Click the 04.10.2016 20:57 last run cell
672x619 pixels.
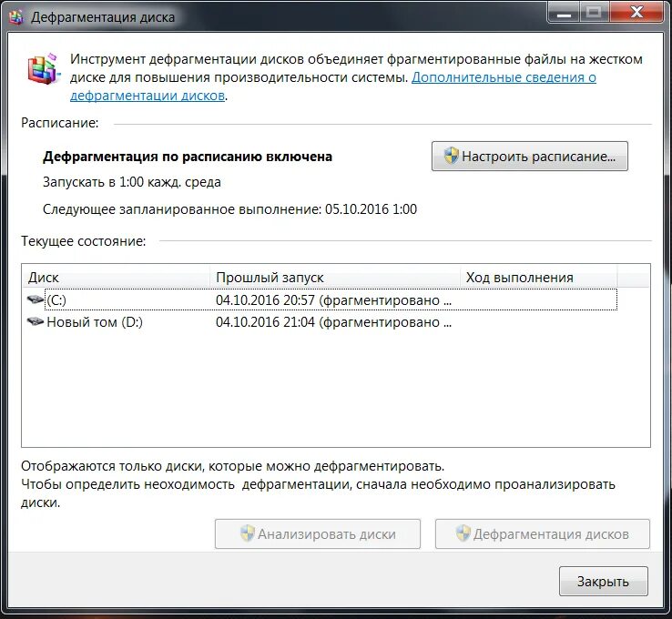[333, 300]
